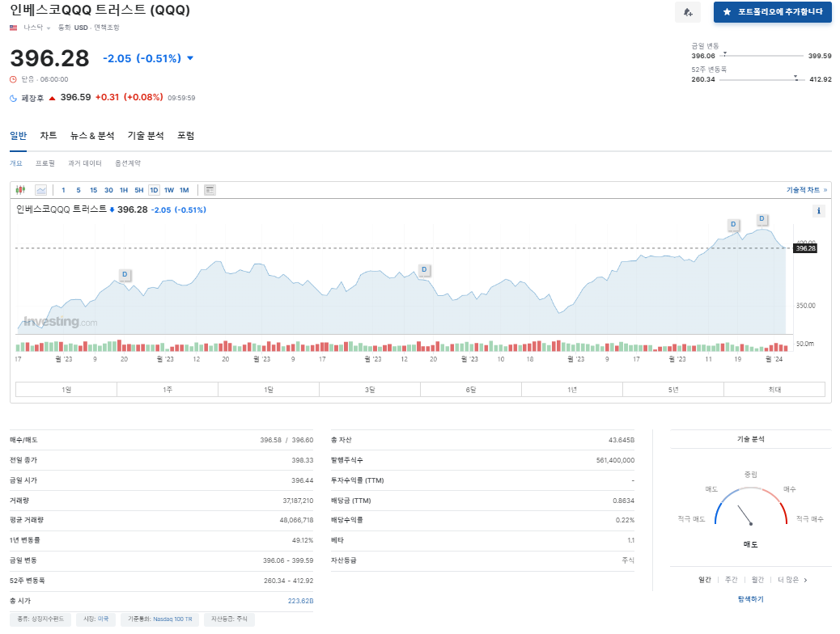The image size is (840, 634).
Task: Click the 금일 변동 day range slider
Action: 762,55
